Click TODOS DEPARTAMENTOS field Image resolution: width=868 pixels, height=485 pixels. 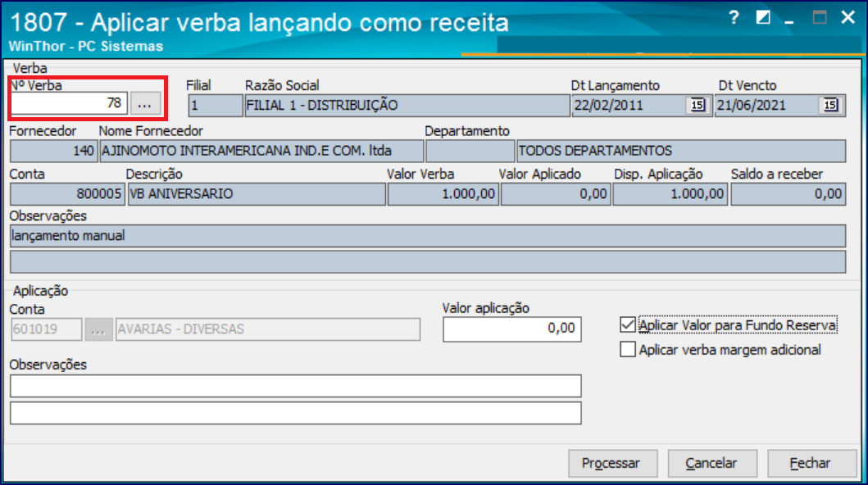coord(681,151)
